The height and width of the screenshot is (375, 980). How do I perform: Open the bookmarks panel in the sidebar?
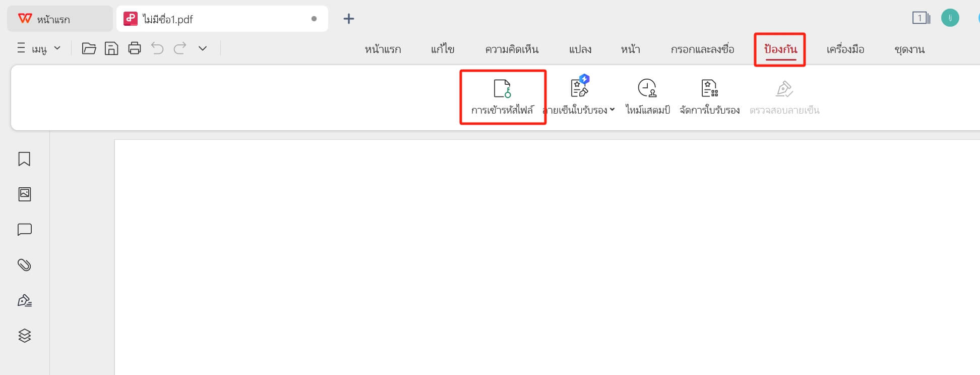click(24, 158)
